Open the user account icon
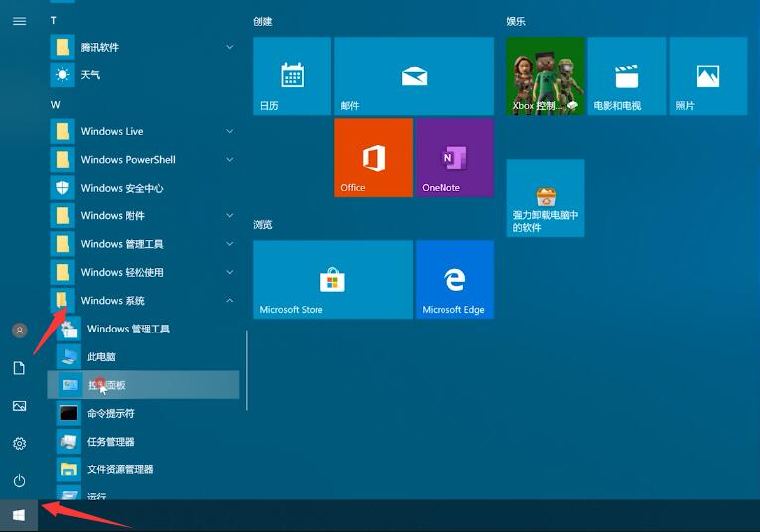Screen dimensions: 760x532 pyautogui.click(x=20, y=331)
